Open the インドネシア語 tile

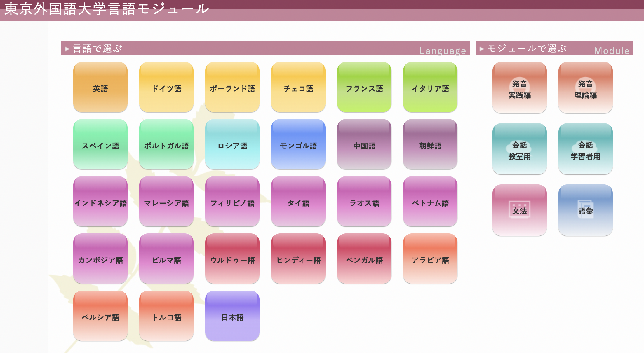[100, 201]
